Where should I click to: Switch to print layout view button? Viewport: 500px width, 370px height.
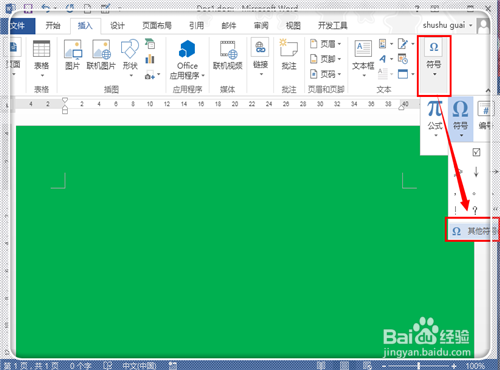point(344,366)
